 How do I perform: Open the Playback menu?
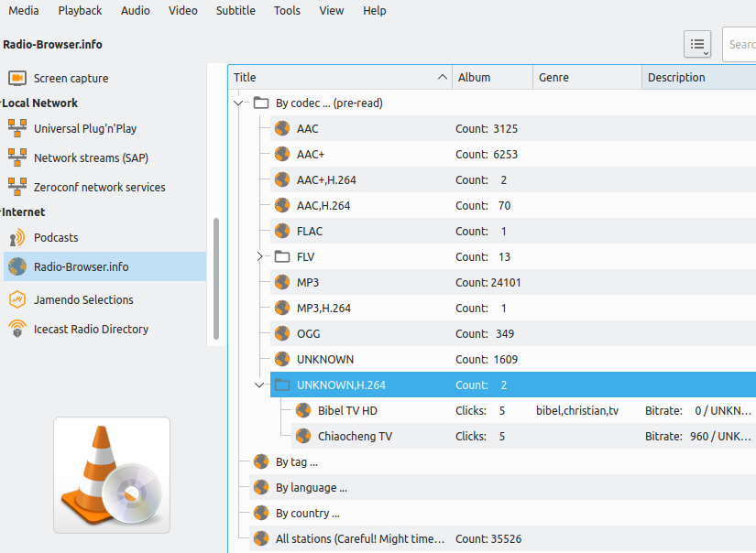click(80, 11)
